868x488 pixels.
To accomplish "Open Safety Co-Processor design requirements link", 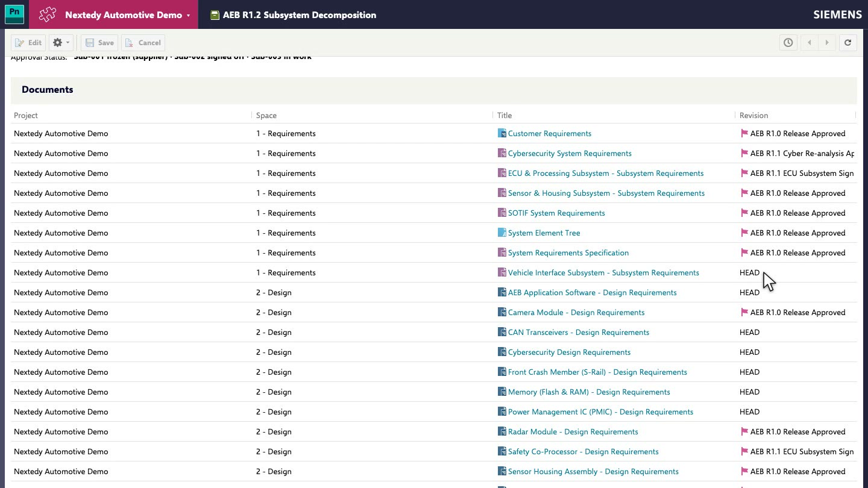I will [x=583, y=452].
